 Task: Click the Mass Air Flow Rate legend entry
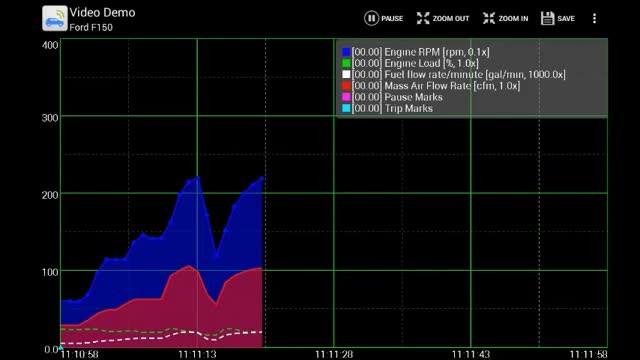436,86
